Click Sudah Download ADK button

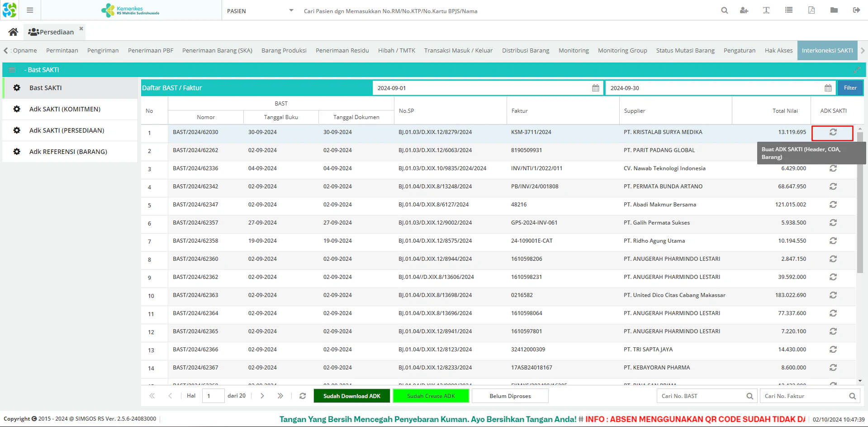click(352, 396)
